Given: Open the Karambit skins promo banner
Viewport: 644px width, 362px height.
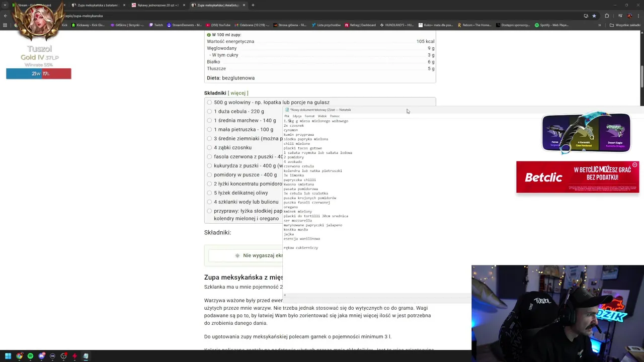Looking at the screenshot, I should [x=586, y=133].
